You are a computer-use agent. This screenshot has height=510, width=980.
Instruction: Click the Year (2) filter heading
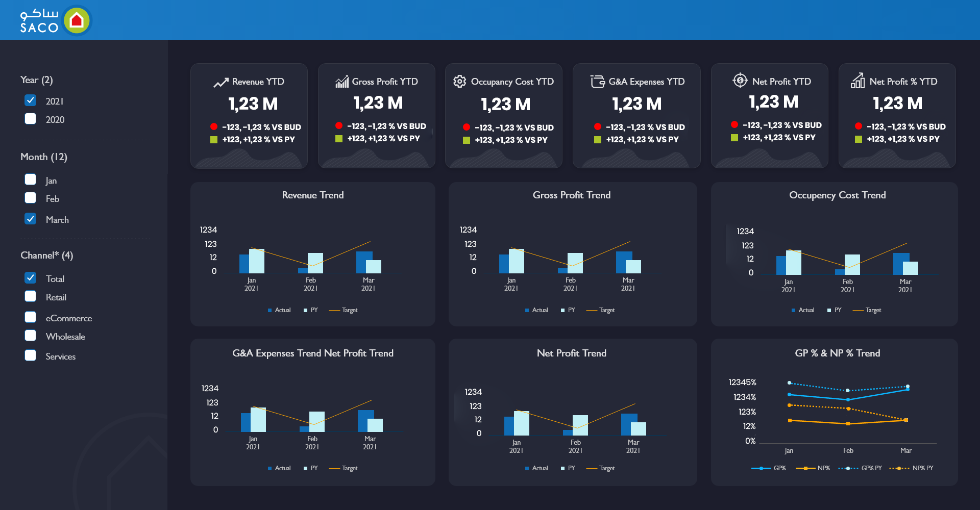37,80
